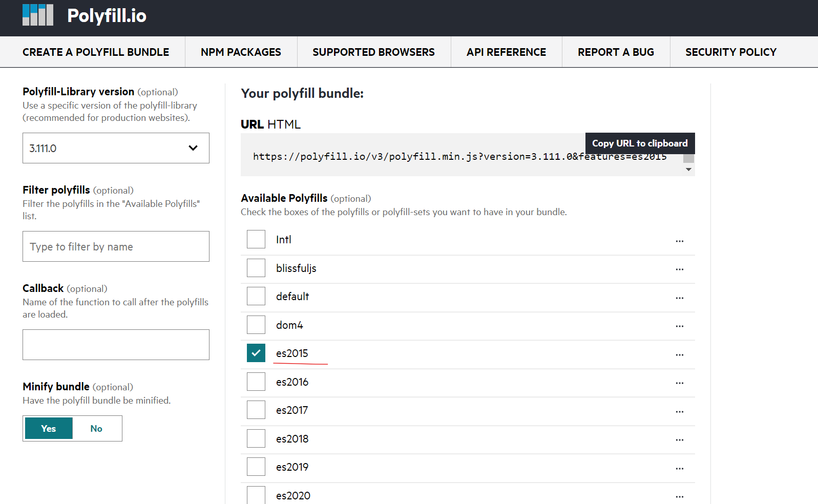The image size is (818, 504).
Task: Click the blissfuljs label text
Action: tap(296, 268)
